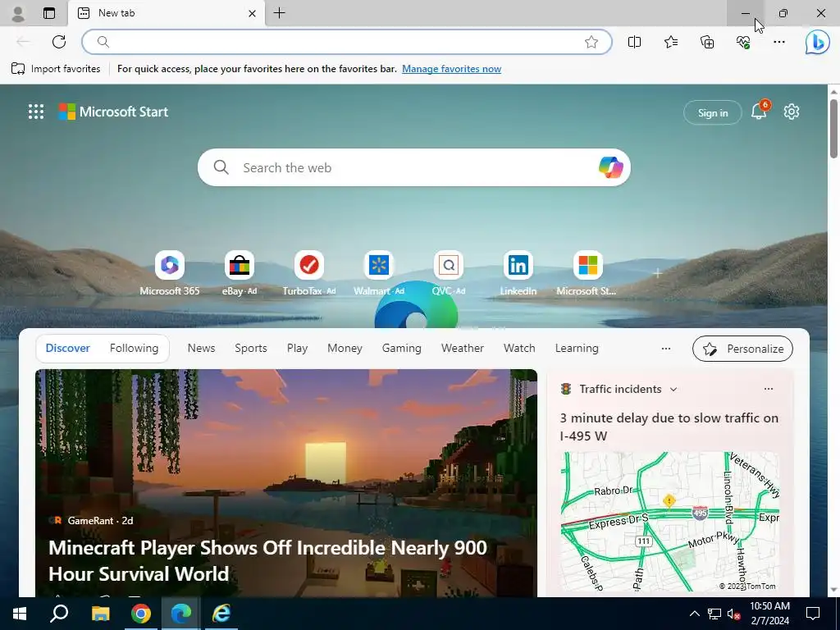Show hidden system tray icons
The width and height of the screenshot is (840, 630).
point(694,614)
